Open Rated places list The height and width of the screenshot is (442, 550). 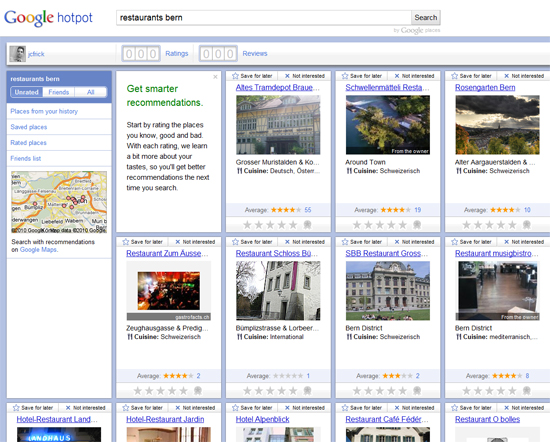(28, 143)
